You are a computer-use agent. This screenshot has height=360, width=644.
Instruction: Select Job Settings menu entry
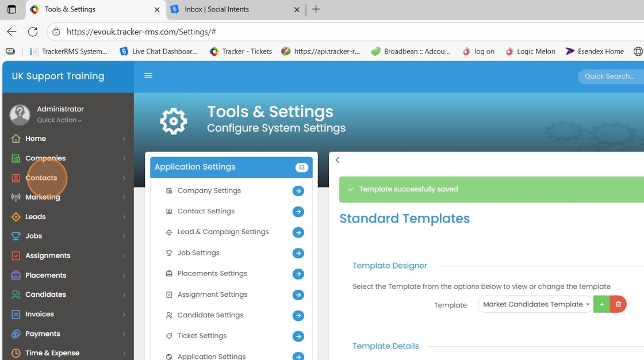tap(198, 252)
